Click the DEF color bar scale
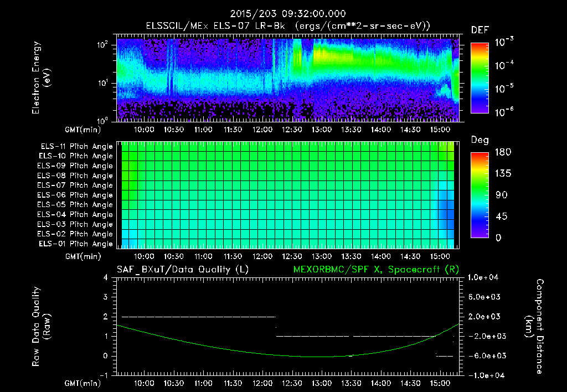This screenshot has width=567, height=392. click(480, 78)
